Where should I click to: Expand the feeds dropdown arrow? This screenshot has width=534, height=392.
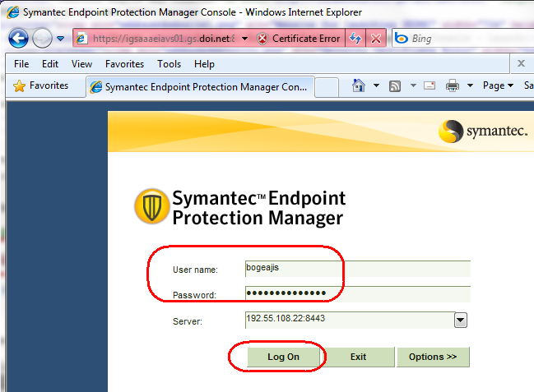pyautogui.click(x=413, y=85)
